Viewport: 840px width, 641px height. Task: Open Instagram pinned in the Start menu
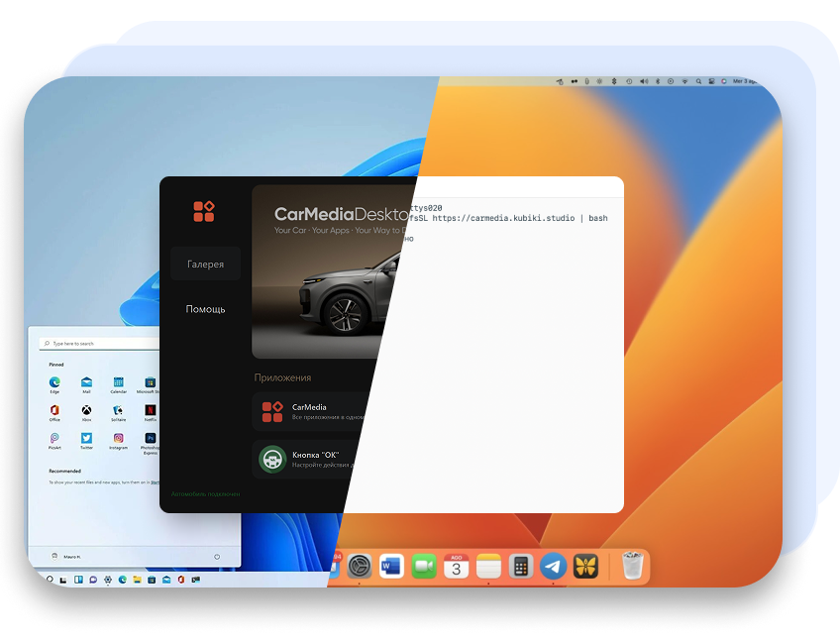(x=118, y=438)
